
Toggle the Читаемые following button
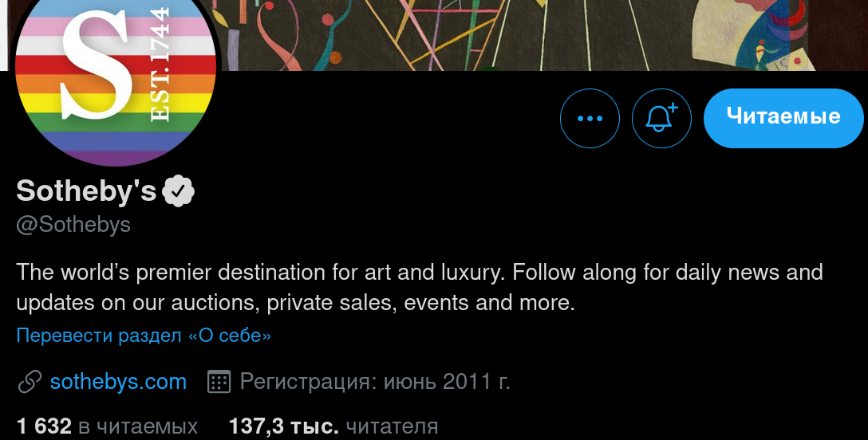coord(783,118)
